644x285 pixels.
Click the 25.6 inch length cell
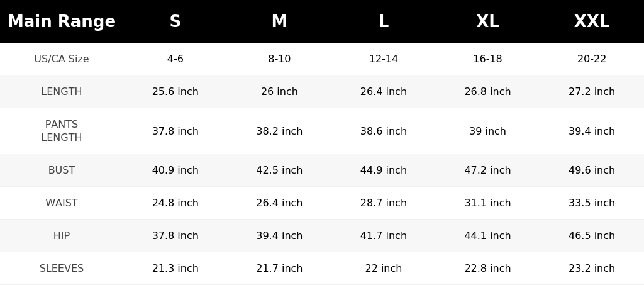coord(175,92)
